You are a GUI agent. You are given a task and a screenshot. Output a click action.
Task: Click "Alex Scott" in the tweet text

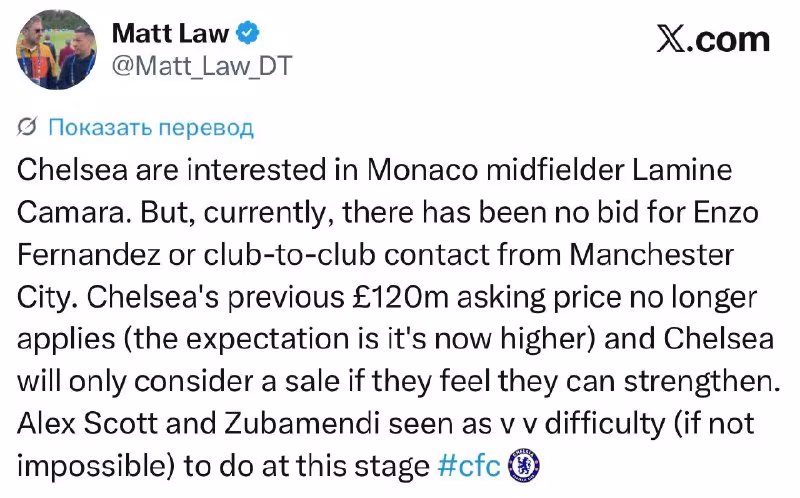point(87,424)
